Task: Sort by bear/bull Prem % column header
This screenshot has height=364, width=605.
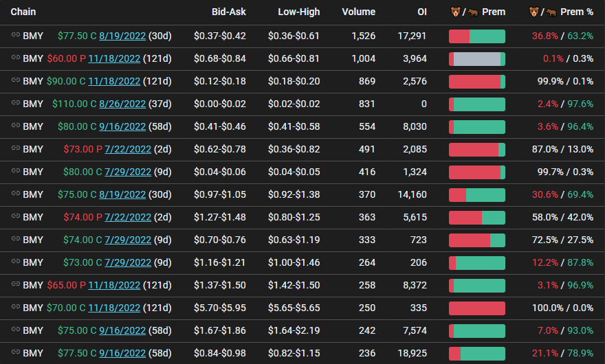Action: click(x=561, y=12)
